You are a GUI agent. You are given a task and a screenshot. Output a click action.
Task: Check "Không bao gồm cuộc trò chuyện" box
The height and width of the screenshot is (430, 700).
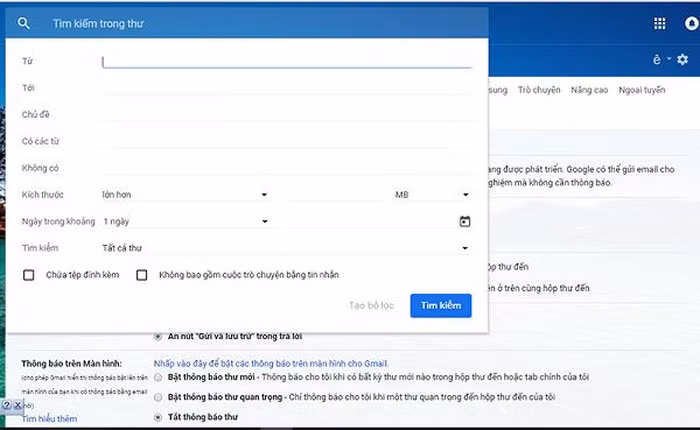pos(142,275)
